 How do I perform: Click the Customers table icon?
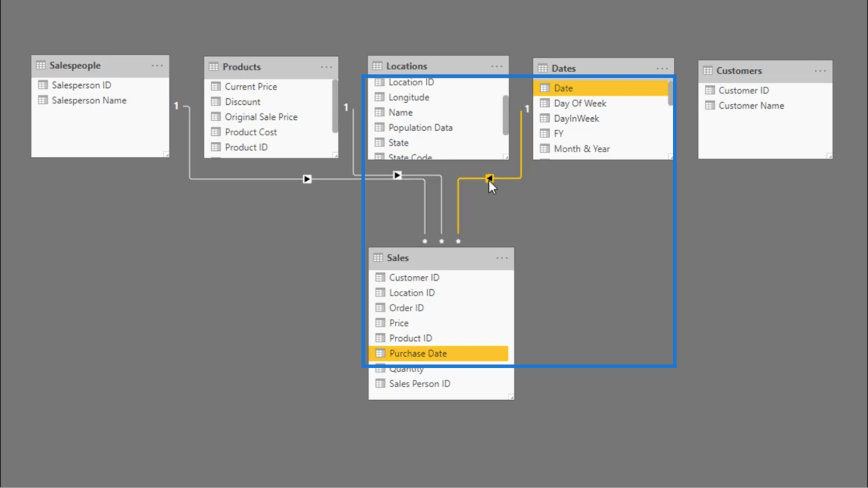tap(707, 71)
